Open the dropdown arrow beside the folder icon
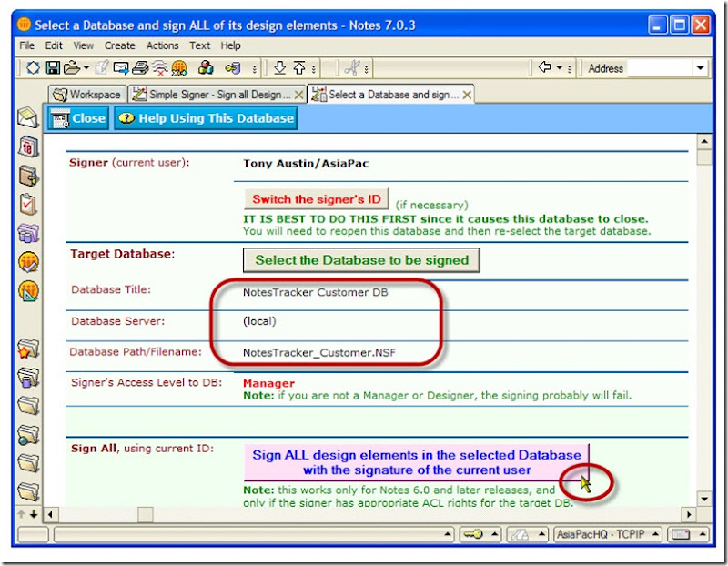The width and height of the screenshot is (728, 566). point(86,68)
